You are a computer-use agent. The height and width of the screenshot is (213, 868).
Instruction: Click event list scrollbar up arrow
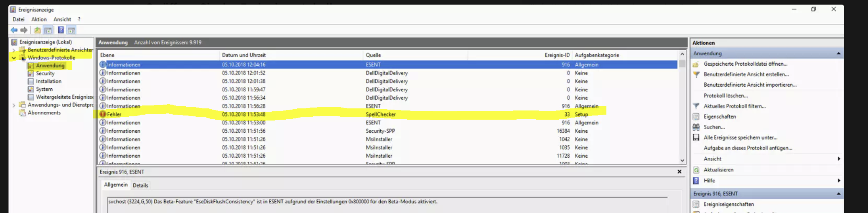(682, 54)
